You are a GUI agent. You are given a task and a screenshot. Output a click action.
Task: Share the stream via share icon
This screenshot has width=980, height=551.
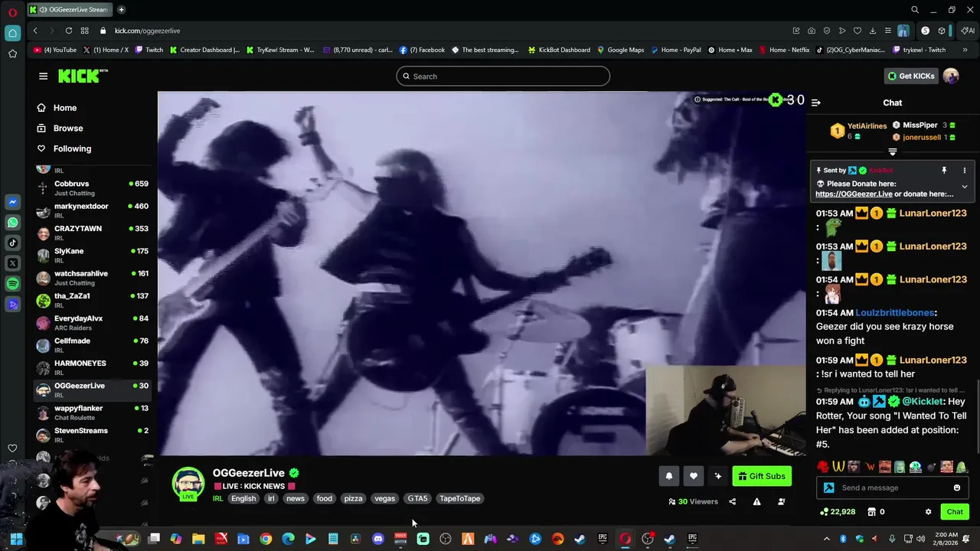pyautogui.click(x=733, y=502)
